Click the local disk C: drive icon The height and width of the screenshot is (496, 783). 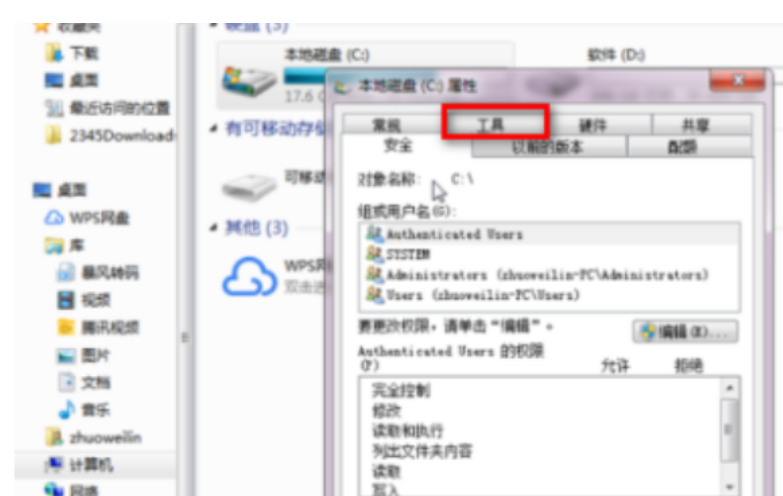(x=249, y=81)
